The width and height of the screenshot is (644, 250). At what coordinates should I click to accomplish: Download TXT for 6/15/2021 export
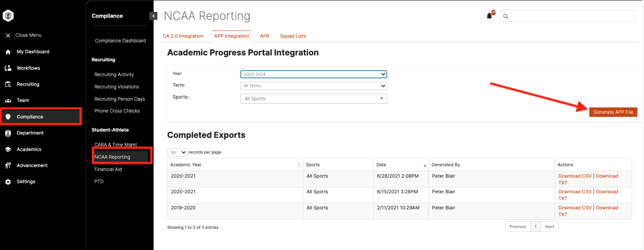click(607, 192)
